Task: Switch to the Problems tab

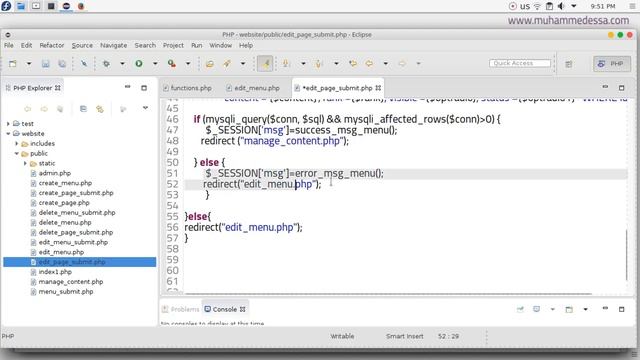Action: tap(180, 309)
